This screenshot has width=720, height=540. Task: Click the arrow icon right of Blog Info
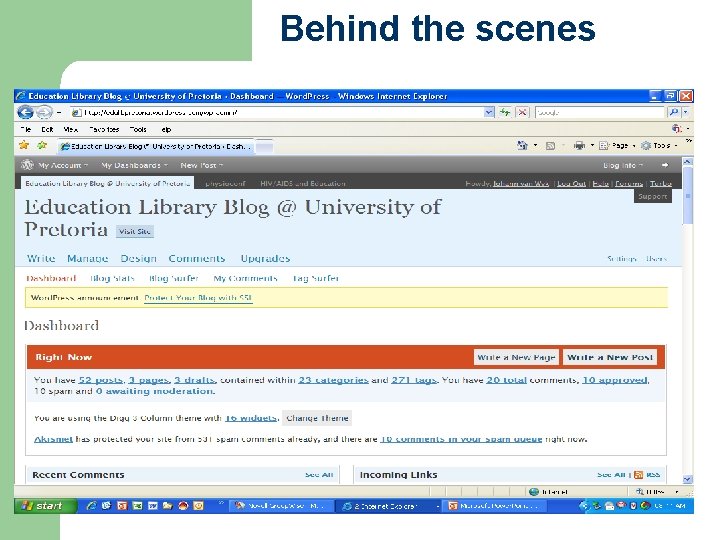pyautogui.click(x=664, y=165)
